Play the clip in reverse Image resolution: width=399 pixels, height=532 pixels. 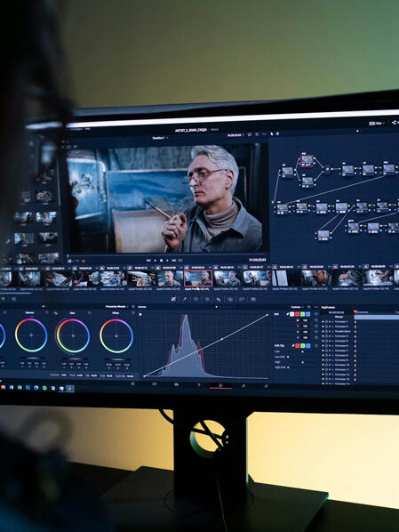(x=156, y=261)
